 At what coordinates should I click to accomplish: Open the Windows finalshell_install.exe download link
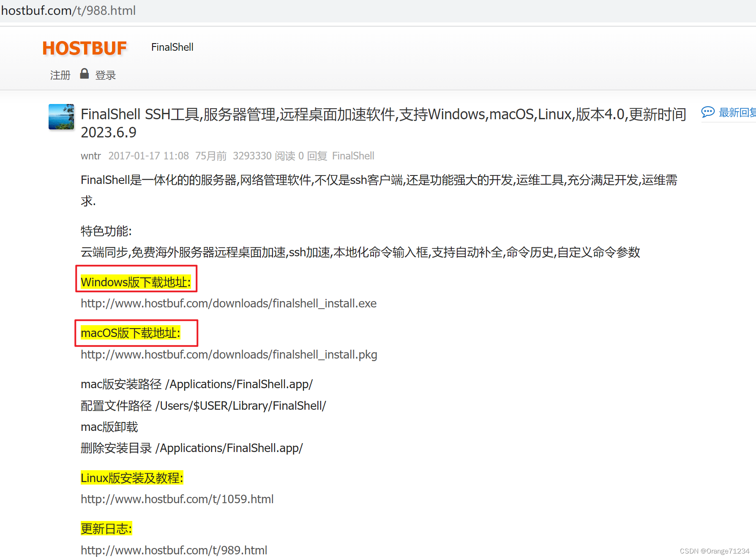pyautogui.click(x=229, y=304)
